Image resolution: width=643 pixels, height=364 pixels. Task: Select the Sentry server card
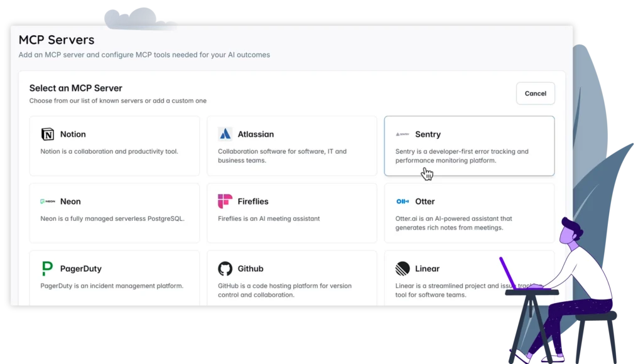[x=469, y=146]
